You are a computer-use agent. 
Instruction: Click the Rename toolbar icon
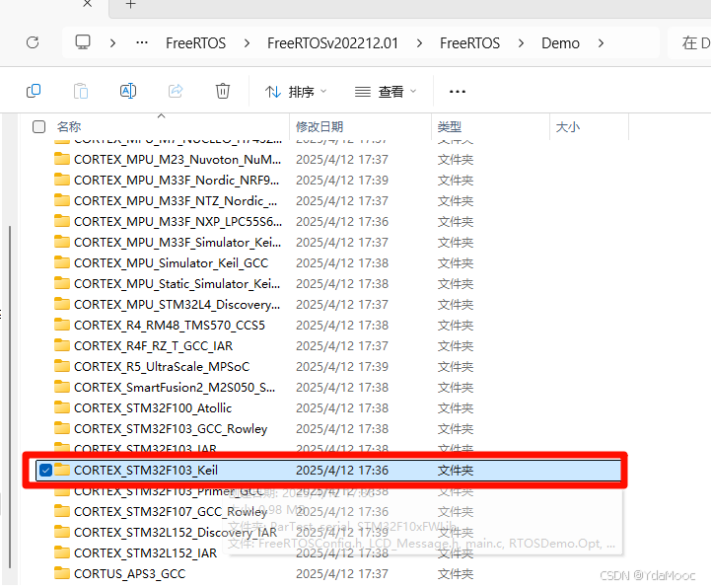(x=128, y=91)
